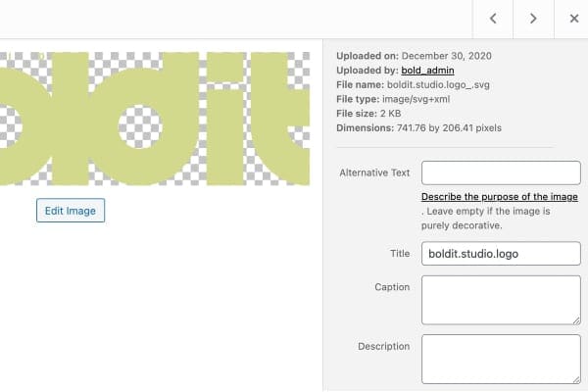Click inside the Description text area
The image size is (588, 392).
point(501,359)
